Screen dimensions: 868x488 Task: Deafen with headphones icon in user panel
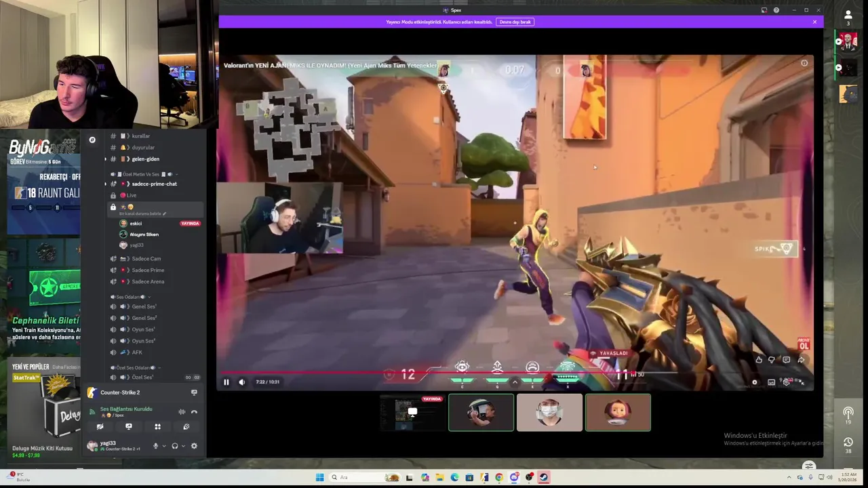175,446
